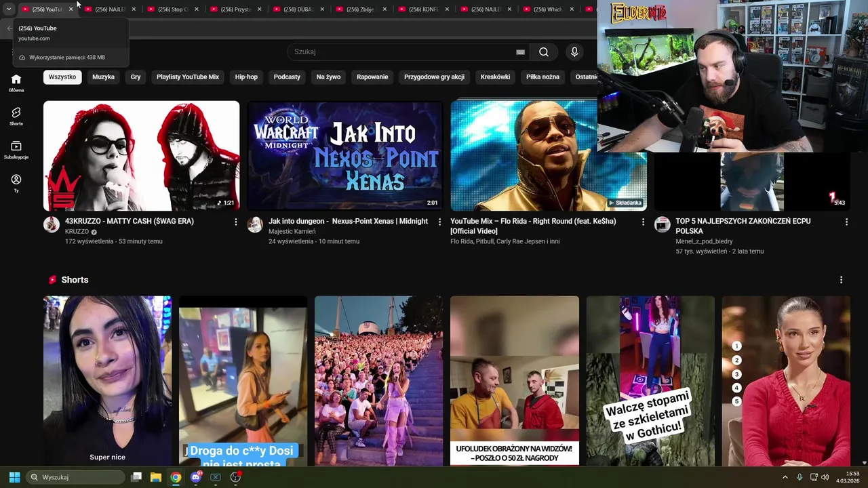868x488 pixels.
Task: Open the on-screen keyboard icon in search bar
Action: pos(520,52)
